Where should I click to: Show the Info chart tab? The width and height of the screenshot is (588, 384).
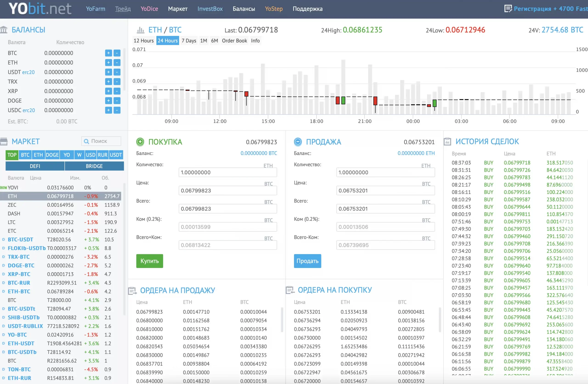(255, 40)
